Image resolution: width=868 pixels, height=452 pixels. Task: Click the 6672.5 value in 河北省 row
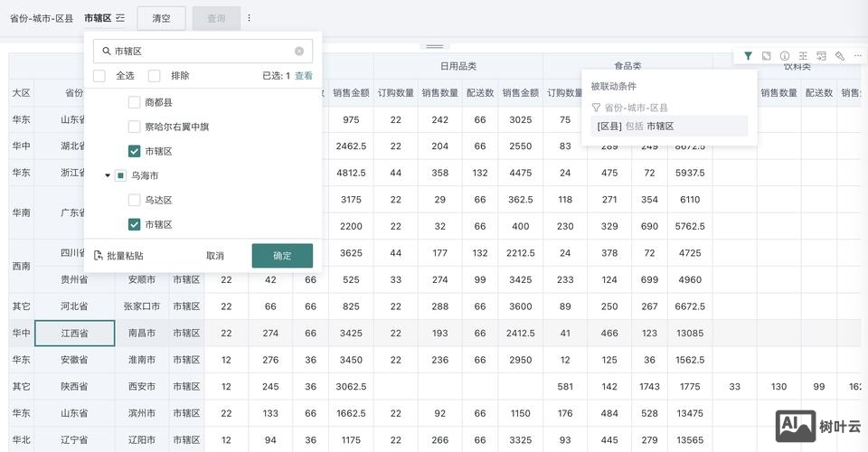click(690, 306)
